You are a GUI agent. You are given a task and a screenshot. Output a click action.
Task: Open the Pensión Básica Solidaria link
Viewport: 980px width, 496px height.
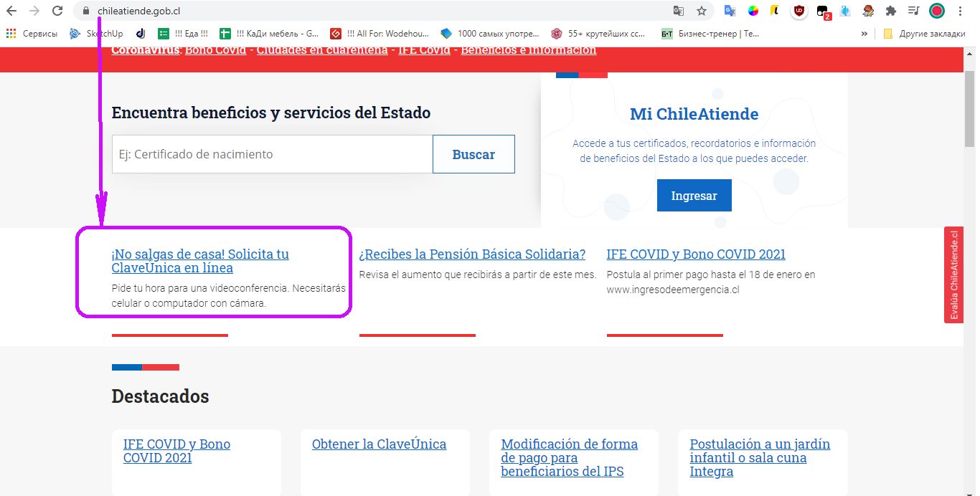point(472,254)
